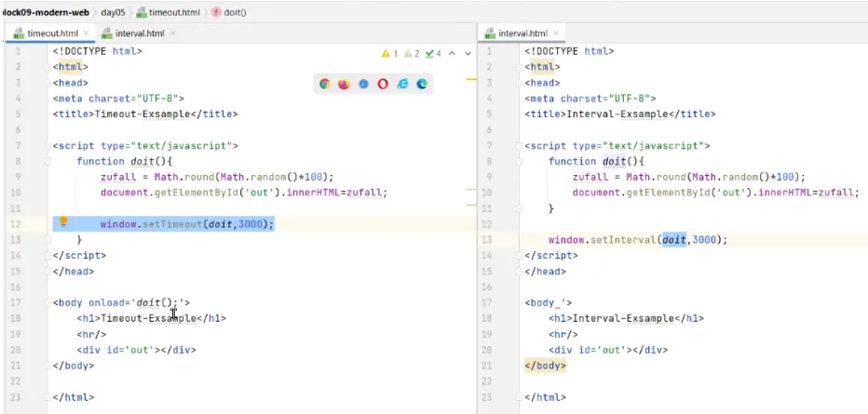Collapse the head tag fold in right interval.html
This screenshot has width=868, height=414.
[x=520, y=83]
